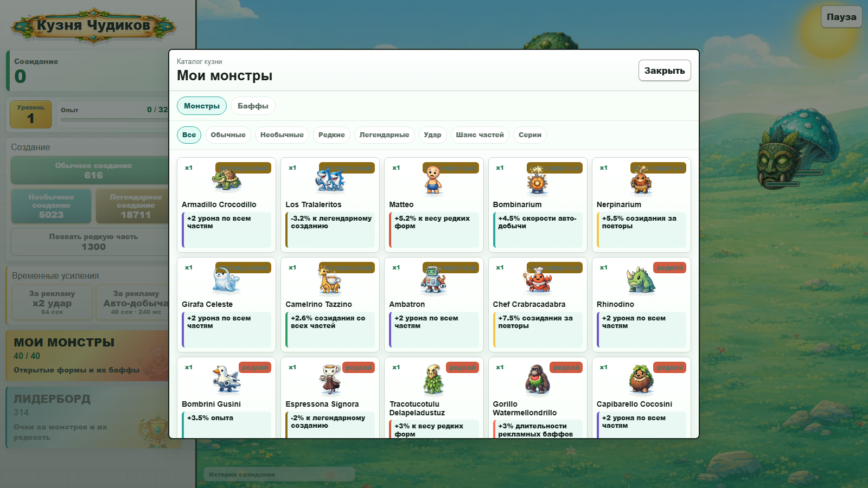Click the Пауза button
The height and width of the screenshot is (488, 868).
(x=841, y=17)
